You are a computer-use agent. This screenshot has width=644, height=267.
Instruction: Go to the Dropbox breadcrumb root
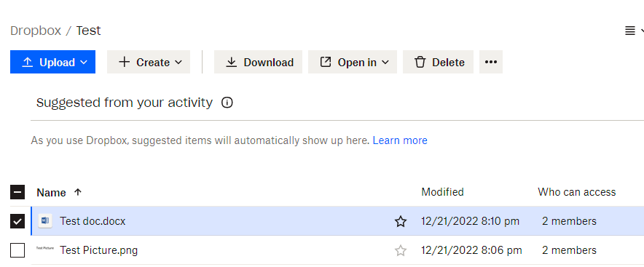pos(36,31)
